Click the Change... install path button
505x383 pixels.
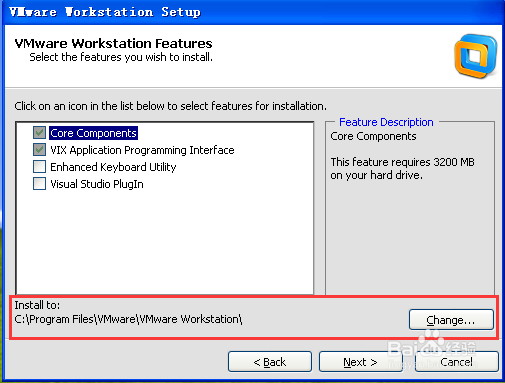point(451,320)
